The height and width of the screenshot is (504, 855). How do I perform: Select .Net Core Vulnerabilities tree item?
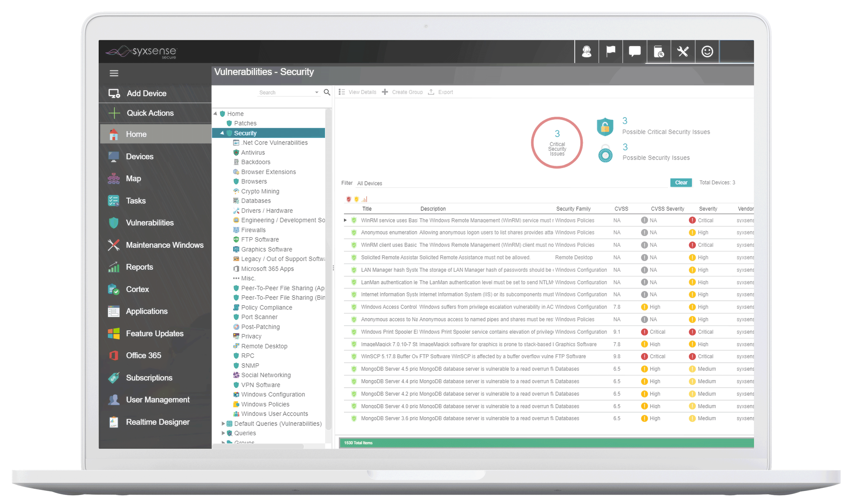click(x=271, y=143)
